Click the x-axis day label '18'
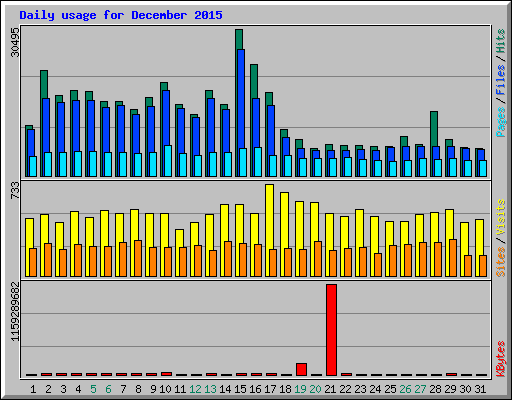The image size is (512, 400). [x=285, y=389]
